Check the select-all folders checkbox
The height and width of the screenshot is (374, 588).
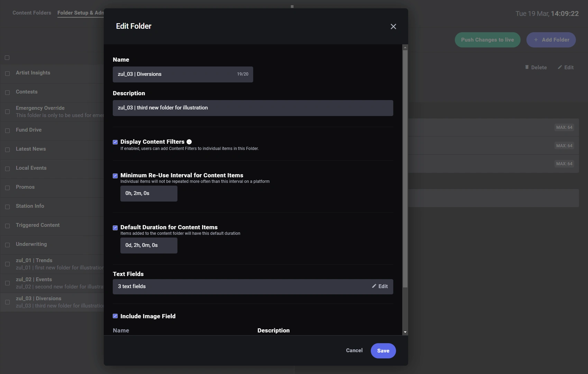[7, 58]
